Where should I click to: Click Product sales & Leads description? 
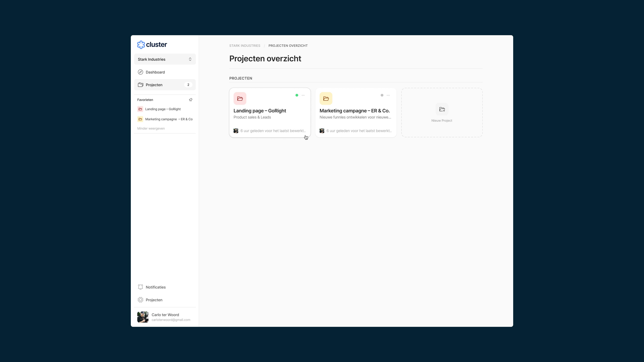point(252,117)
